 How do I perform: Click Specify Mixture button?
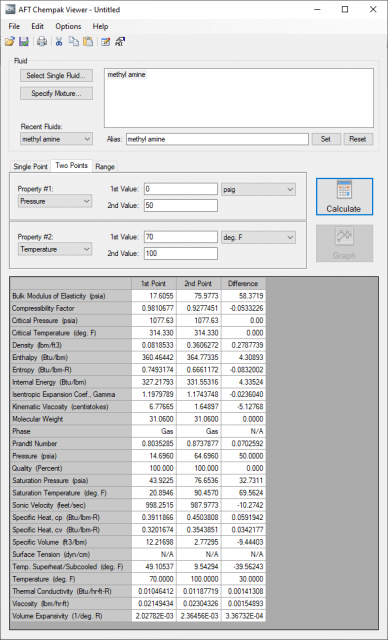tap(56, 93)
